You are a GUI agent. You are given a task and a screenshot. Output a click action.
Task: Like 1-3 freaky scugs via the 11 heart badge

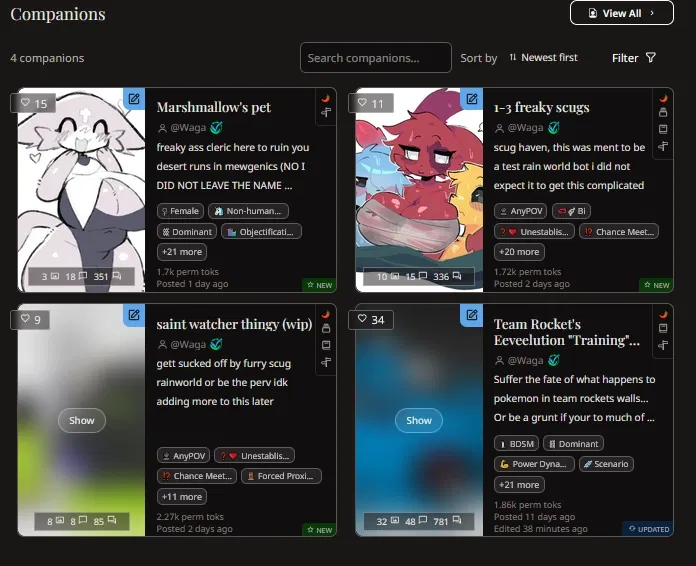371,103
